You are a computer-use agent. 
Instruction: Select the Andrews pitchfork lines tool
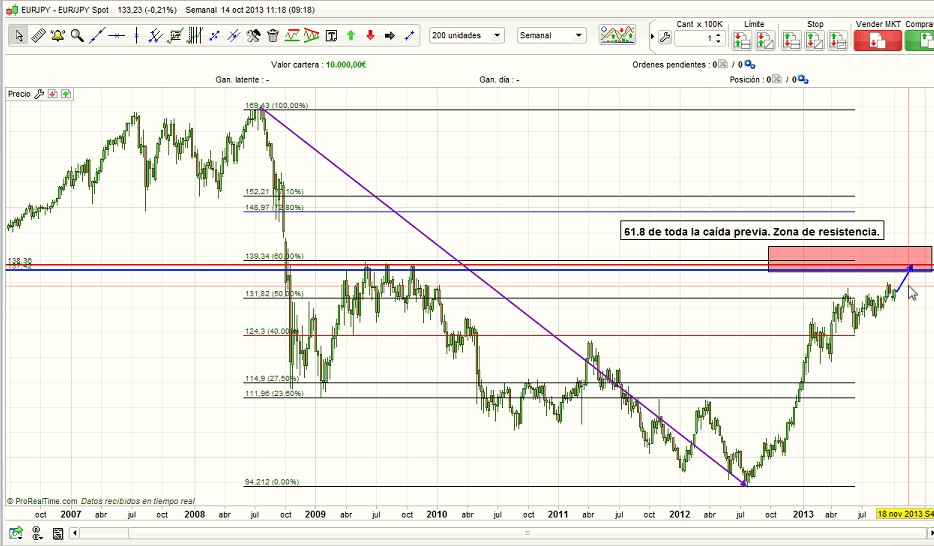(x=234, y=36)
